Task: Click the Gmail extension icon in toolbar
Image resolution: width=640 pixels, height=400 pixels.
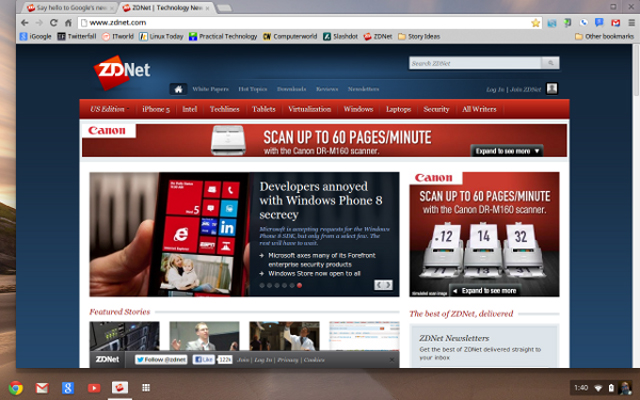Action: tap(616, 23)
